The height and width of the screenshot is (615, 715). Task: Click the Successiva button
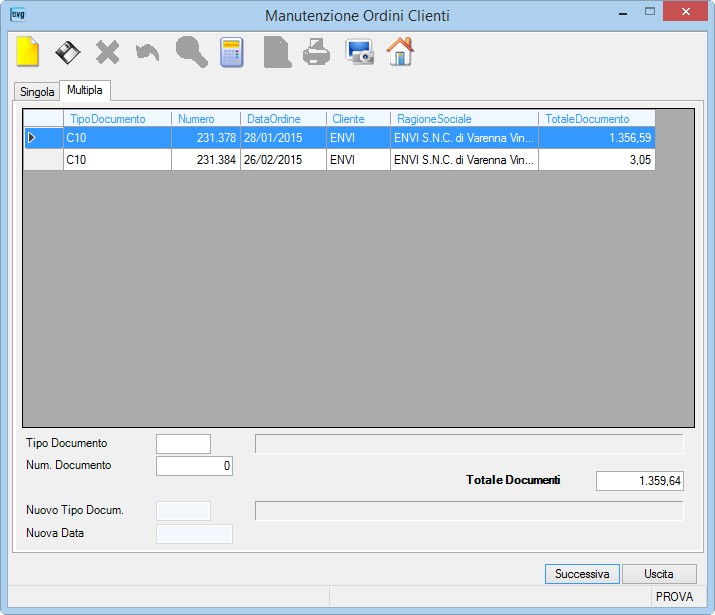[582, 574]
